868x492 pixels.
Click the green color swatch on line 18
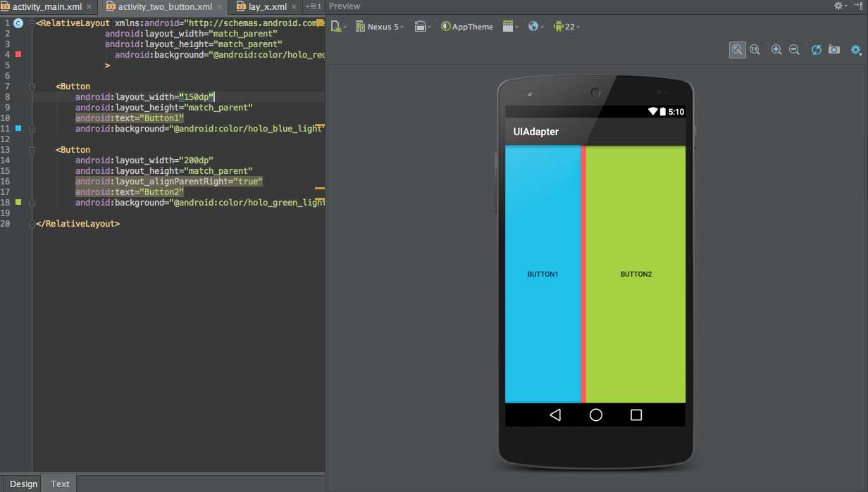coord(18,202)
